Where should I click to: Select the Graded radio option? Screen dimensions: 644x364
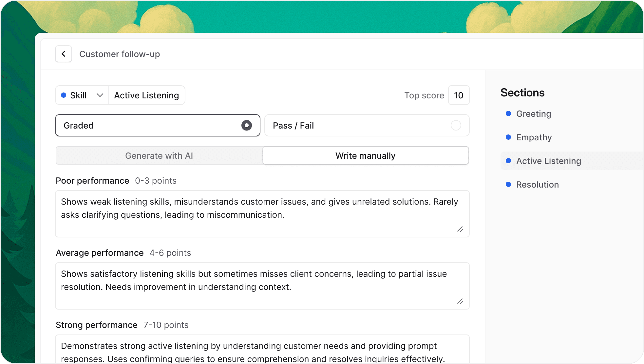246,125
